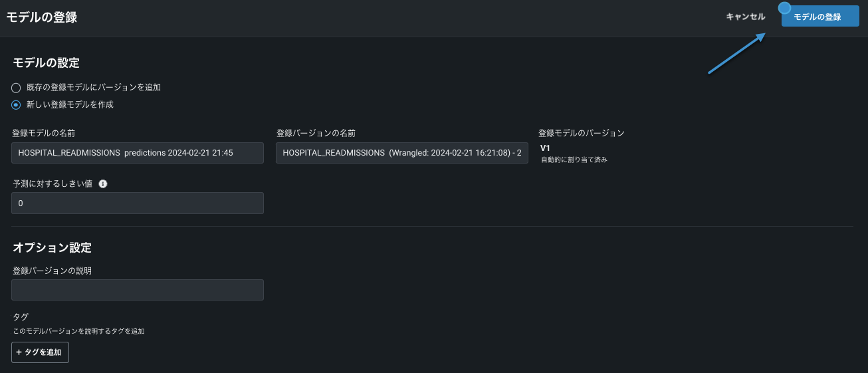Choose the 新しい登録モデルを作成 radio option

click(x=16, y=104)
